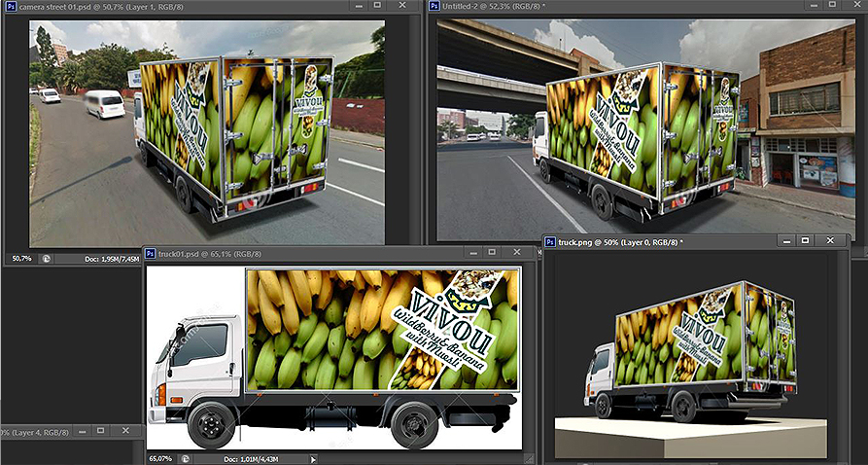Click the 50,7% zoom level field
Screen dimensions: 868x465
coord(21,259)
